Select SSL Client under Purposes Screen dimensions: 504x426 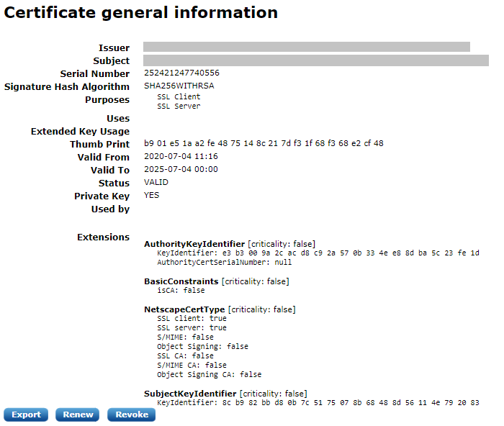click(179, 97)
